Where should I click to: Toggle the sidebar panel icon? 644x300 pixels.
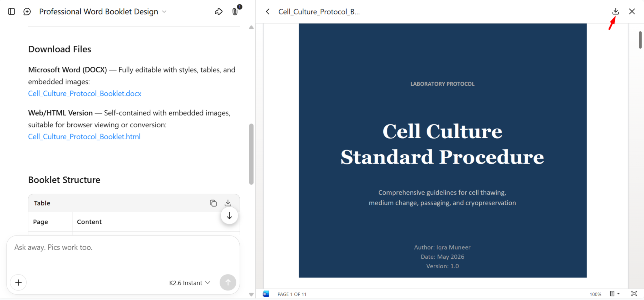point(11,11)
